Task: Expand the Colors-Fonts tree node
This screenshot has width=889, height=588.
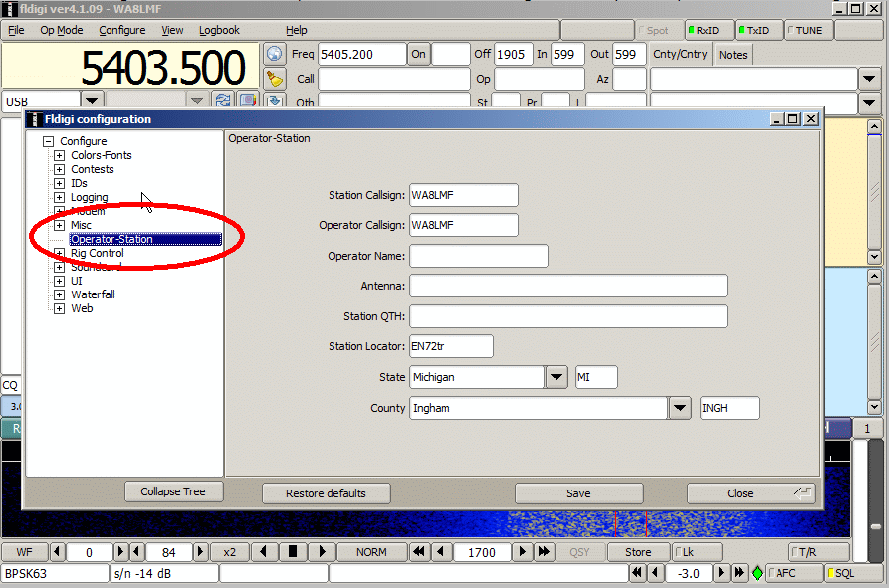Action: (59, 155)
